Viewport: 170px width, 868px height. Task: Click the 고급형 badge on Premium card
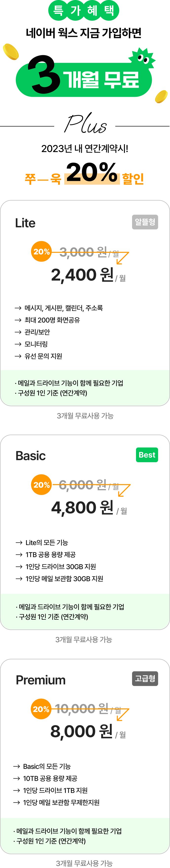tap(145, 679)
